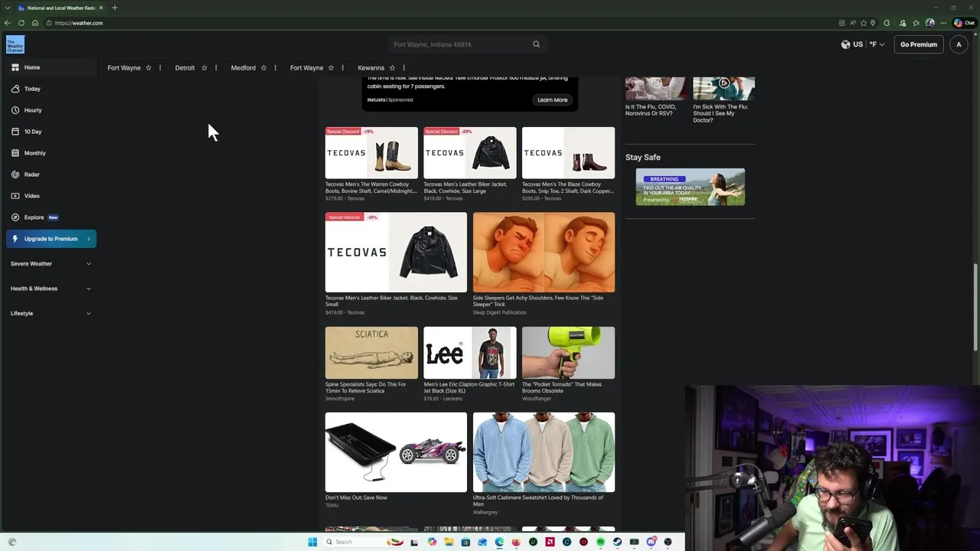Click The Weather Channel logo
The width and height of the screenshot is (980, 551).
click(15, 44)
